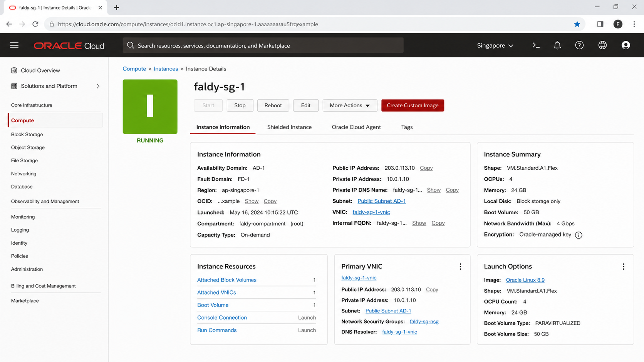Expand the More Actions dropdown
This screenshot has height=362, width=644.
(350, 105)
